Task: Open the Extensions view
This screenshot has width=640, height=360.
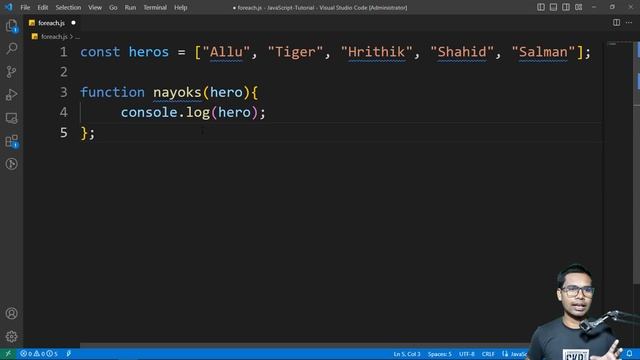Action: [11, 141]
